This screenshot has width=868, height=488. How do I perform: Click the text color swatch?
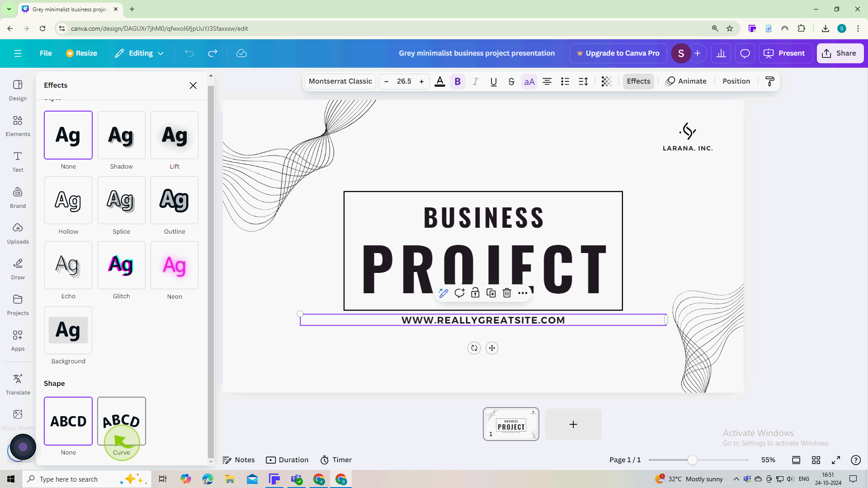pyautogui.click(x=440, y=81)
